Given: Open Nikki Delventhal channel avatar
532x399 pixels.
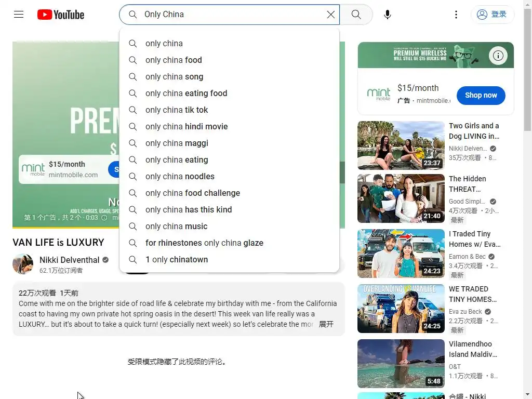Looking at the screenshot, I should point(23,264).
